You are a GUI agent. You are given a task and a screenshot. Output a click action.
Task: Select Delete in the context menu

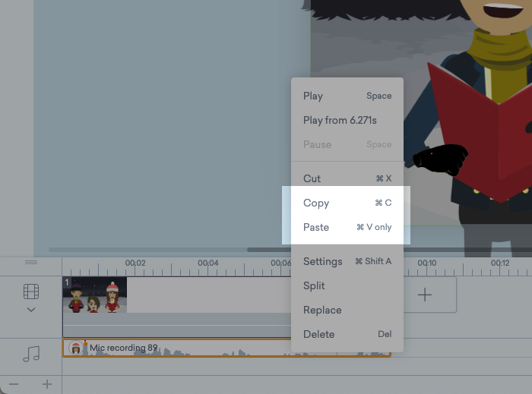click(347, 334)
